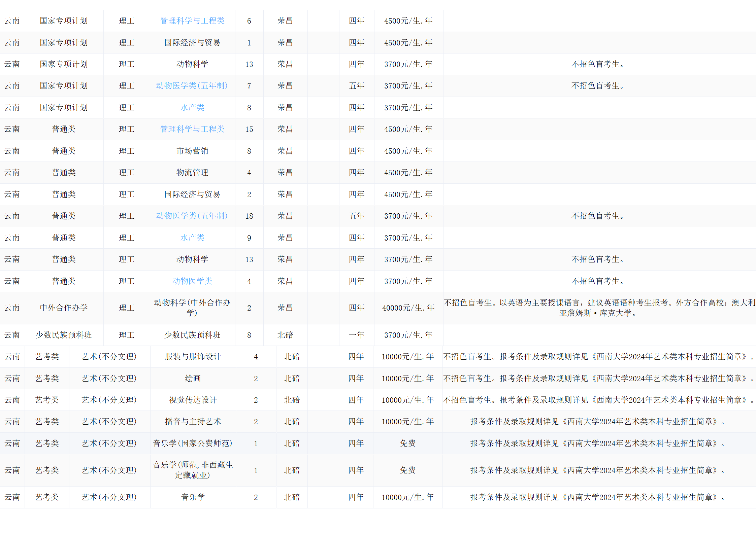Click the 绘画 major cell
Screen dimensions: 756x534
(193, 379)
